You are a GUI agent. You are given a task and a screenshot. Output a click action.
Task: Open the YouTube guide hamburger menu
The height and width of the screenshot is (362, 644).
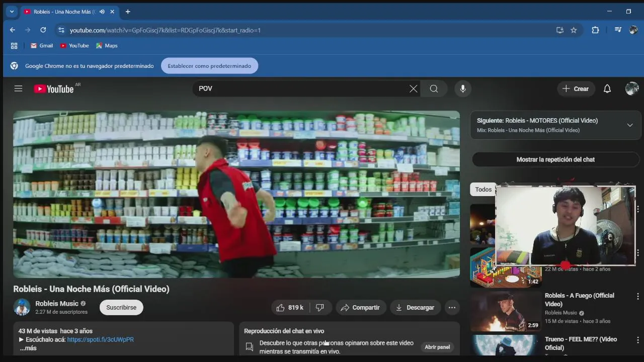pyautogui.click(x=18, y=88)
